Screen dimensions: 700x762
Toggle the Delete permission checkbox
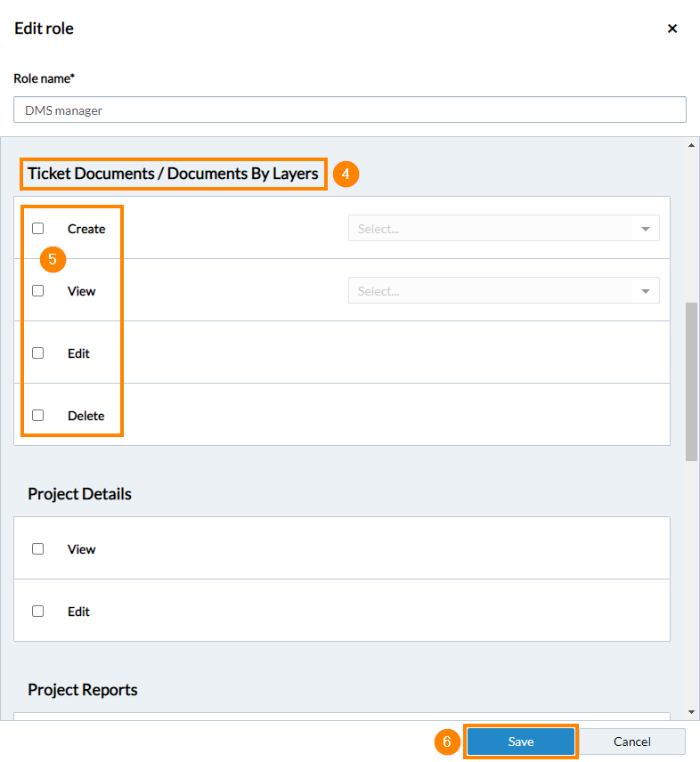[38, 416]
